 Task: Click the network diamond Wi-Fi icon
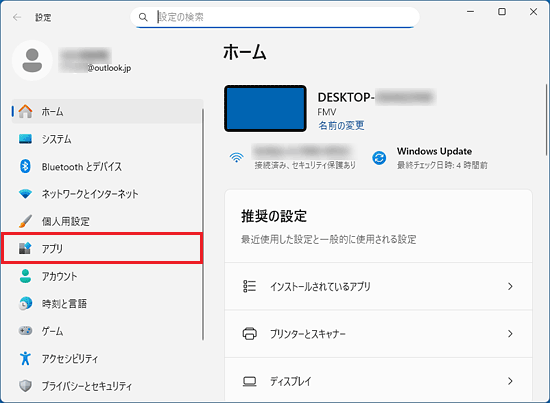25,194
